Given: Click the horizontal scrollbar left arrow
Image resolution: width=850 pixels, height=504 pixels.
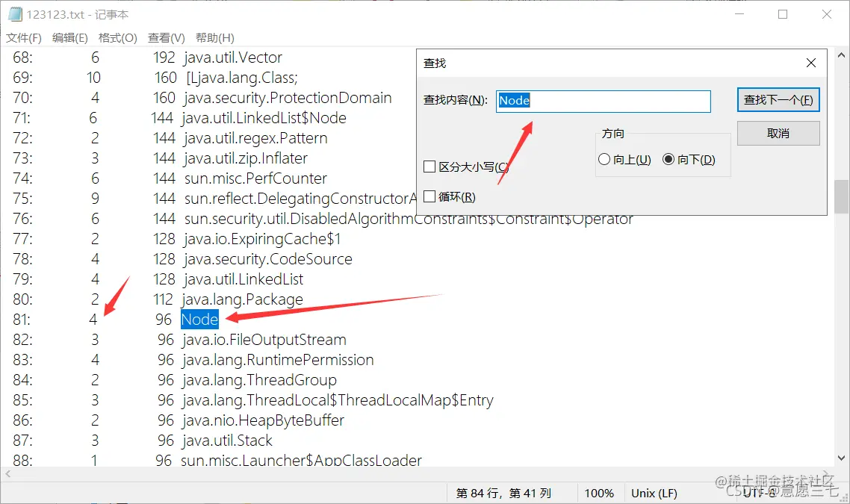Looking at the screenshot, I should [x=7, y=474].
